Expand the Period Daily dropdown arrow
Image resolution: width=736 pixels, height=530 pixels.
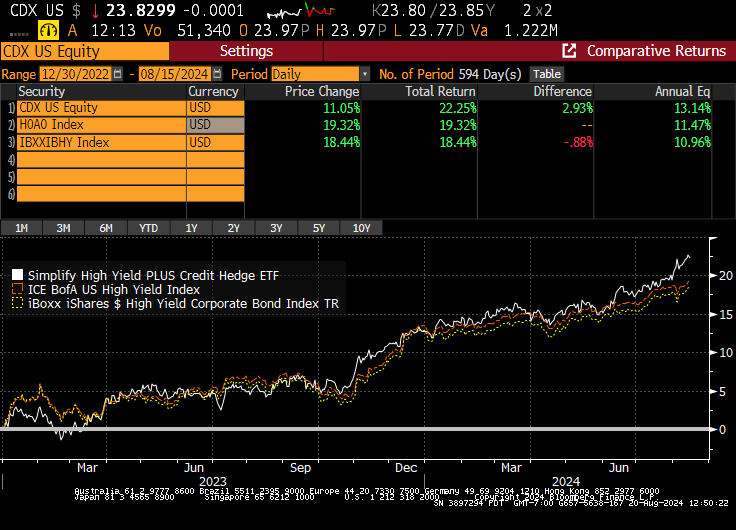365,74
